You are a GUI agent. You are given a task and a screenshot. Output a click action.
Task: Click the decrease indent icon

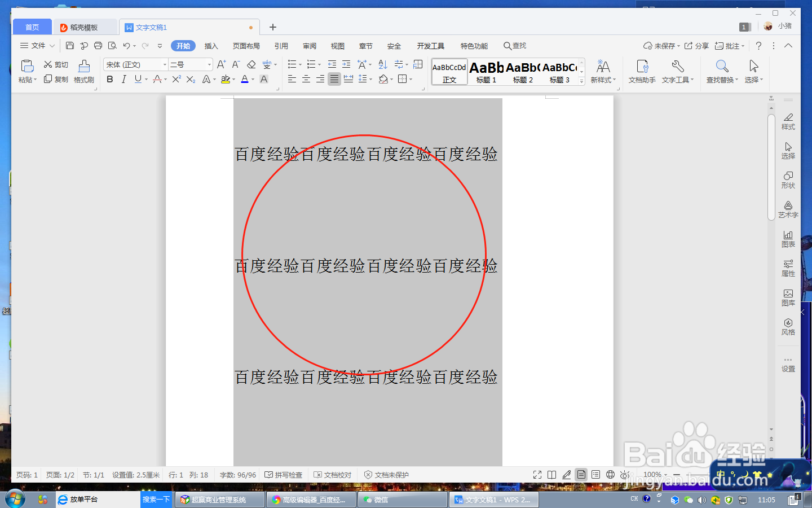click(332, 65)
